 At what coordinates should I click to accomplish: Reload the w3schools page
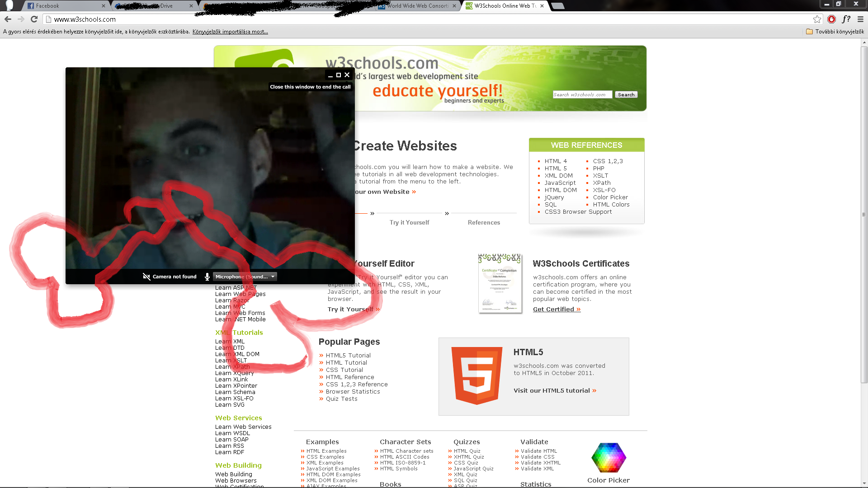pyautogui.click(x=34, y=19)
